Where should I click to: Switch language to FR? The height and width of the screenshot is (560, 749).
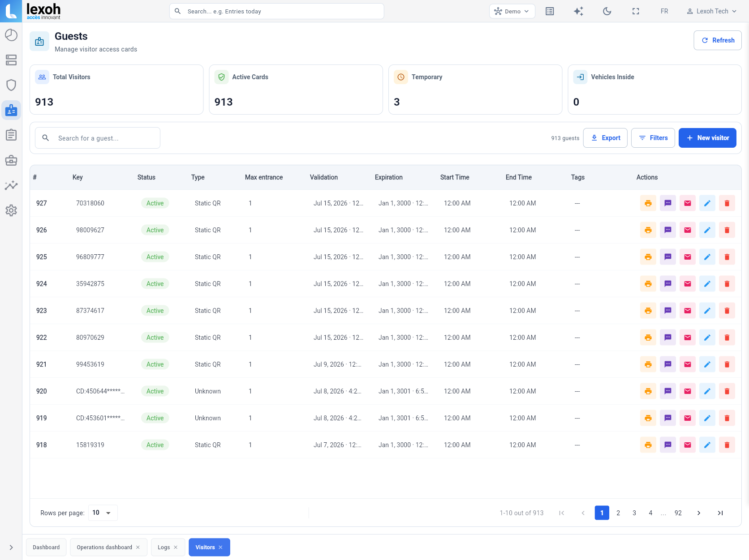664,11
